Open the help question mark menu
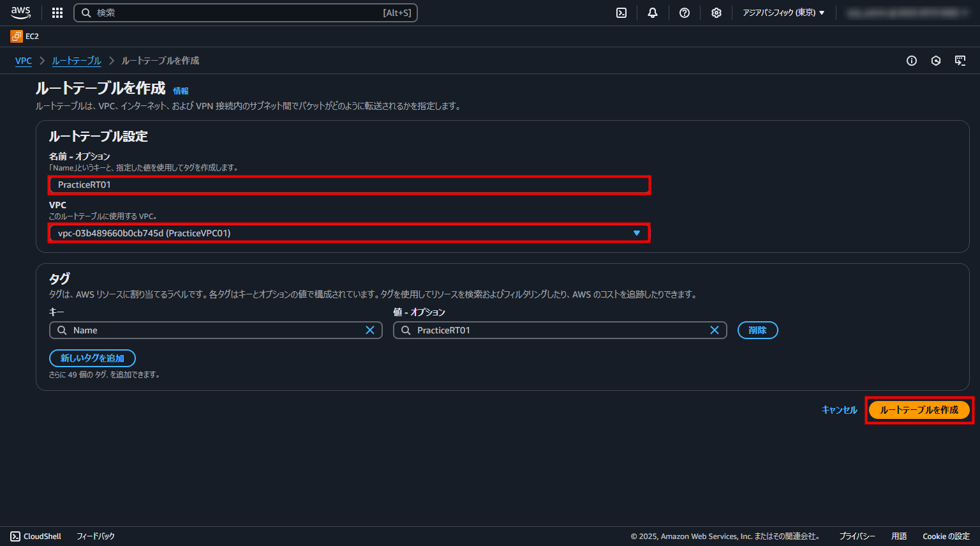Screen dimensions: 980x546 (685, 13)
